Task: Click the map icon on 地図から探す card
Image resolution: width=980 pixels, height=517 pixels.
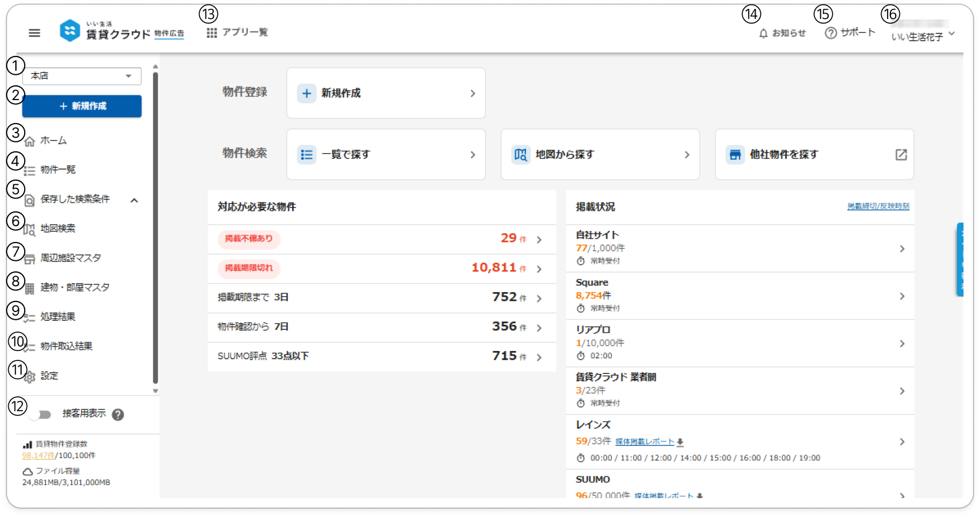Action: pyautogui.click(x=521, y=154)
